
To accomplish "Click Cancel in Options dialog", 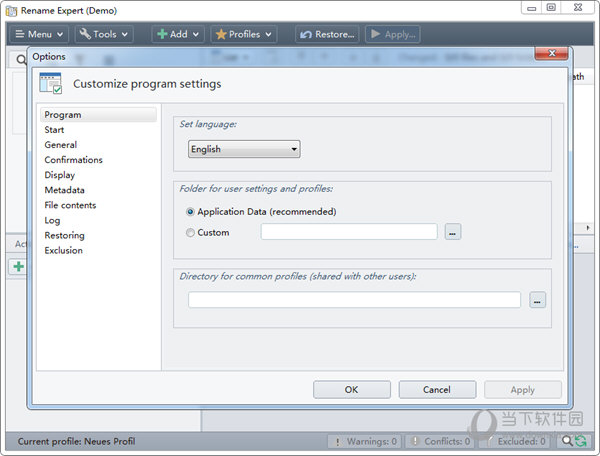I will click(437, 389).
